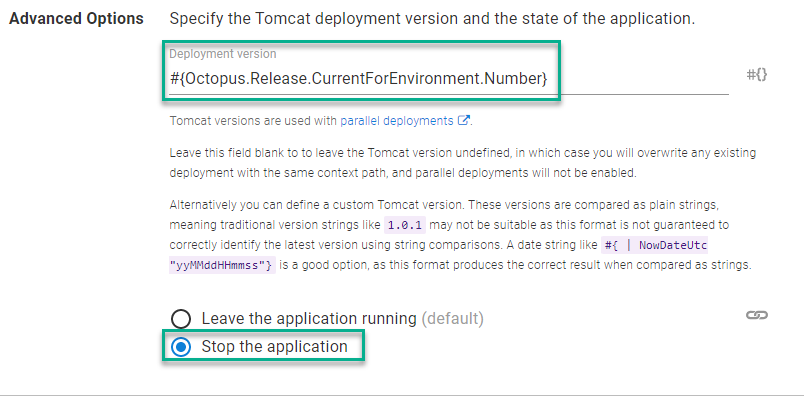Screen dimensions: 804x396
Task: Click the "yyMMddHHmmss" format string snippet
Action: 222,265
